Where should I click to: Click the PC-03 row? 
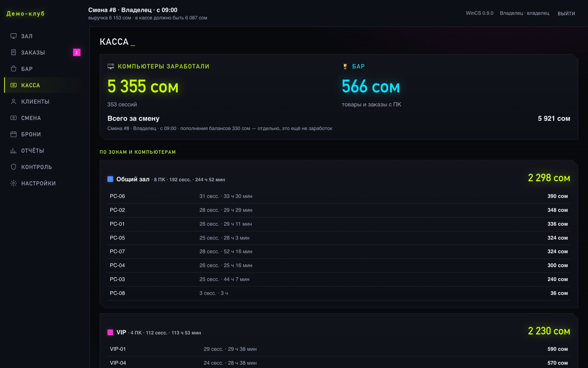(338, 279)
